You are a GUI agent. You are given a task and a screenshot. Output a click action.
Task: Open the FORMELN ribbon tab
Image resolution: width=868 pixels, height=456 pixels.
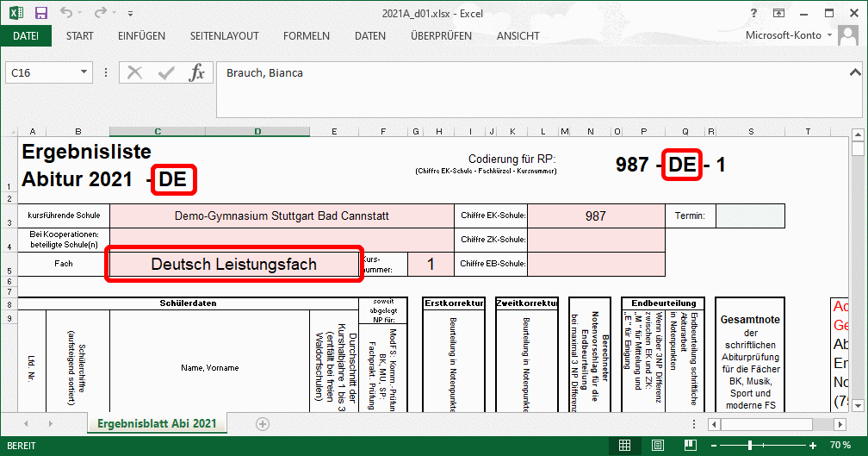(306, 35)
